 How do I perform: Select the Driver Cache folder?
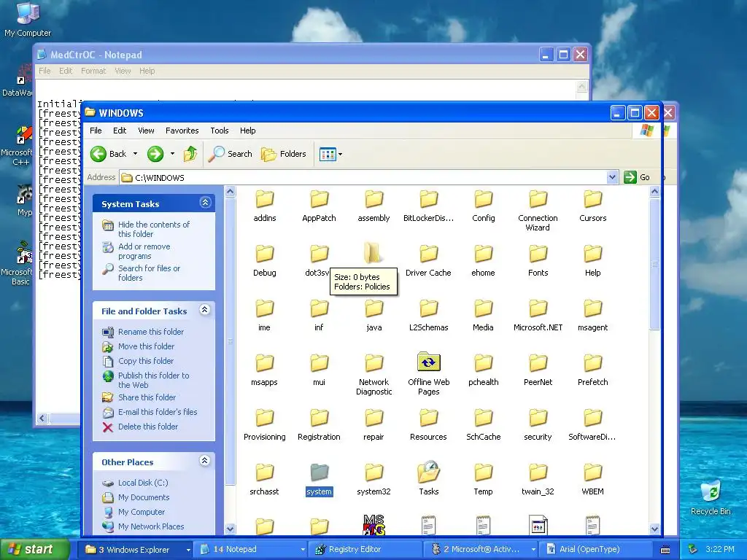click(x=428, y=260)
